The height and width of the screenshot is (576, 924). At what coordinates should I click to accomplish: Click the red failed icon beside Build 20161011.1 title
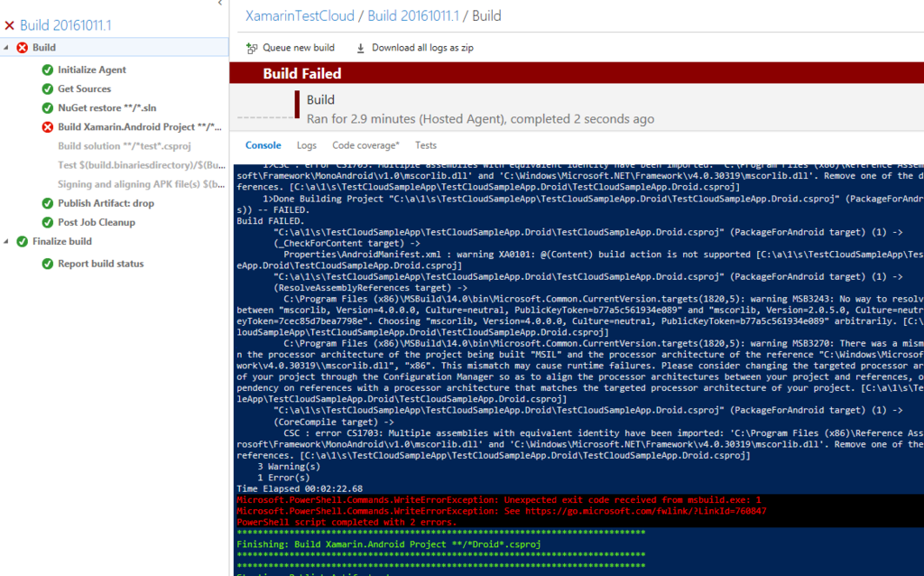(9, 25)
